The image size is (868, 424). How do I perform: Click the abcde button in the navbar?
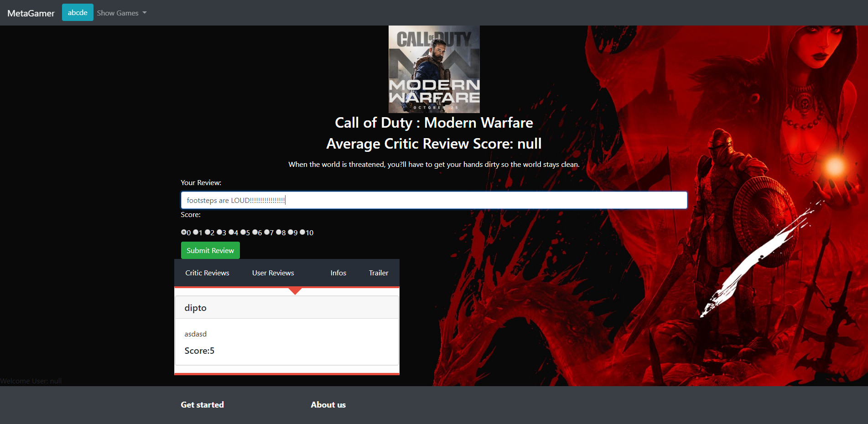[77, 12]
